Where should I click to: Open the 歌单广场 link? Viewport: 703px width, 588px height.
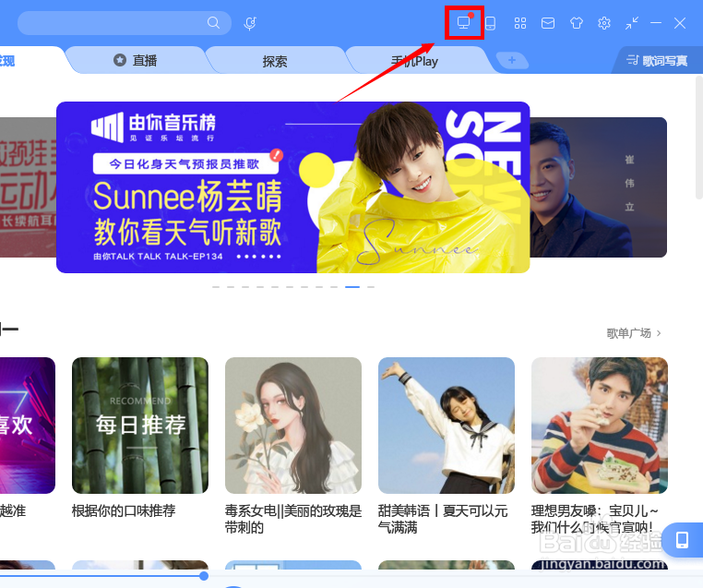[628, 333]
